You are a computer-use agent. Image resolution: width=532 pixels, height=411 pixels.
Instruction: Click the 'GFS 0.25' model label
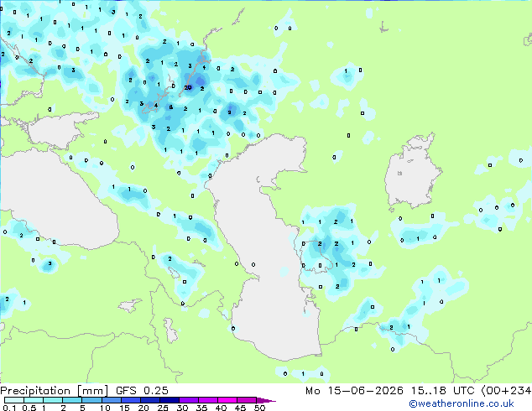tap(142, 391)
